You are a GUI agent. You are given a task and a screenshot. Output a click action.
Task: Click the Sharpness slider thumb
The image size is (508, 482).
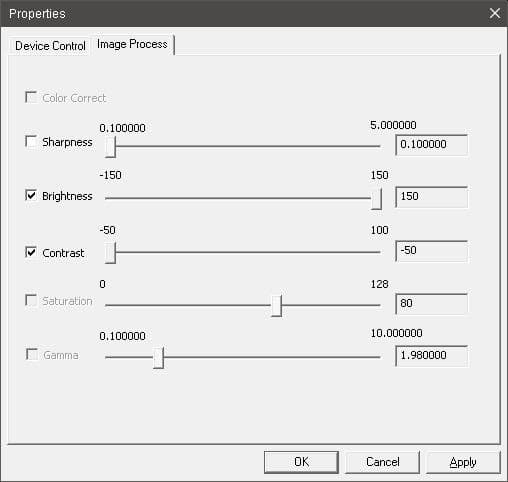(110, 146)
